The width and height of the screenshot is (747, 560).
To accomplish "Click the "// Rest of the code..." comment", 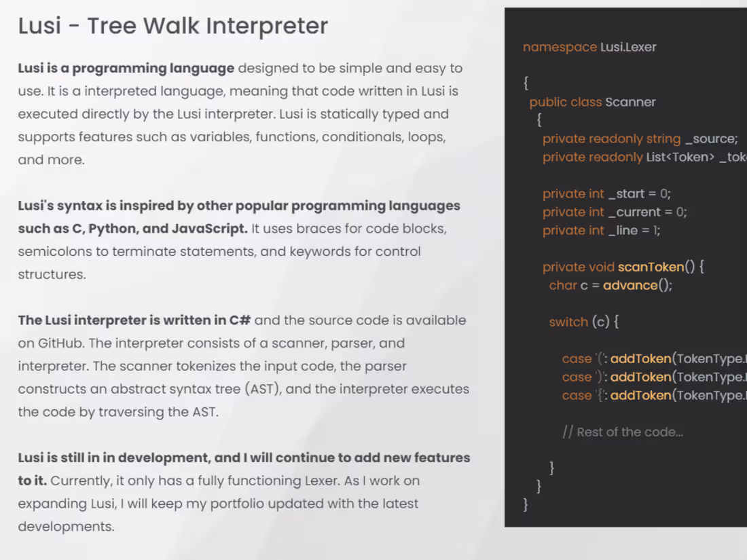I will [x=623, y=432].
